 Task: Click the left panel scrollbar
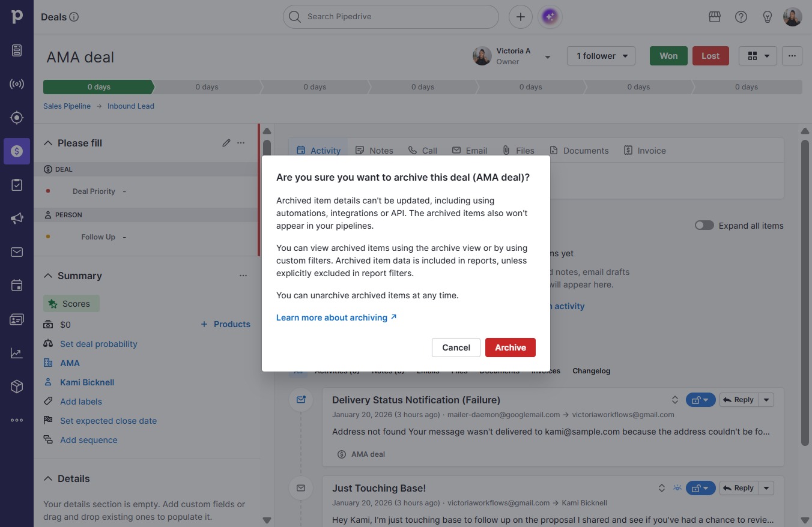point(267,149)
